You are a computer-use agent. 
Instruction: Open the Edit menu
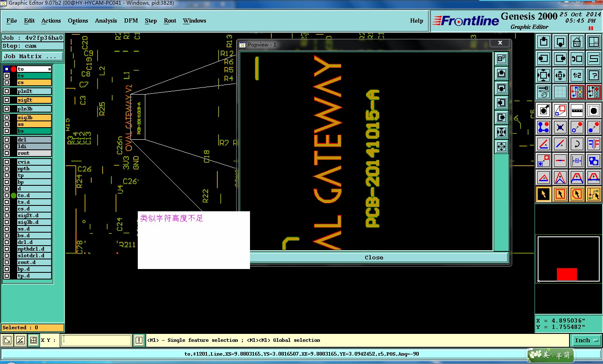click(29, 21)
